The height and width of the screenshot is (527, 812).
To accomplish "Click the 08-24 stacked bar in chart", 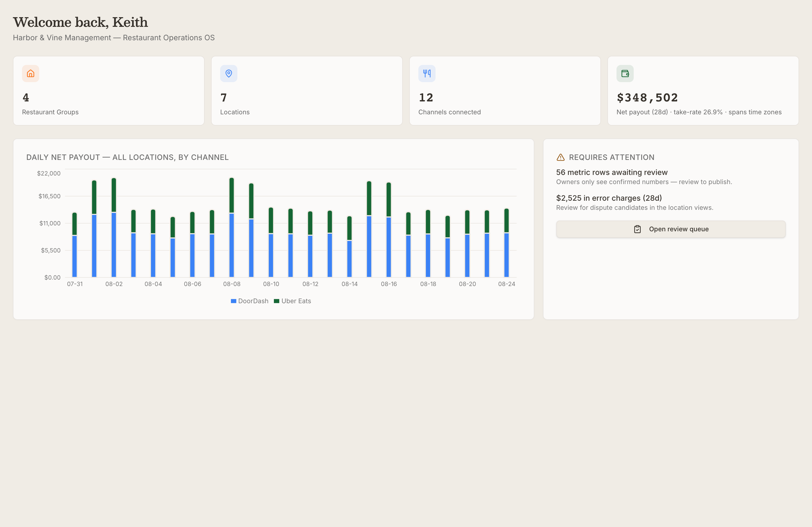I will [507, 243].
